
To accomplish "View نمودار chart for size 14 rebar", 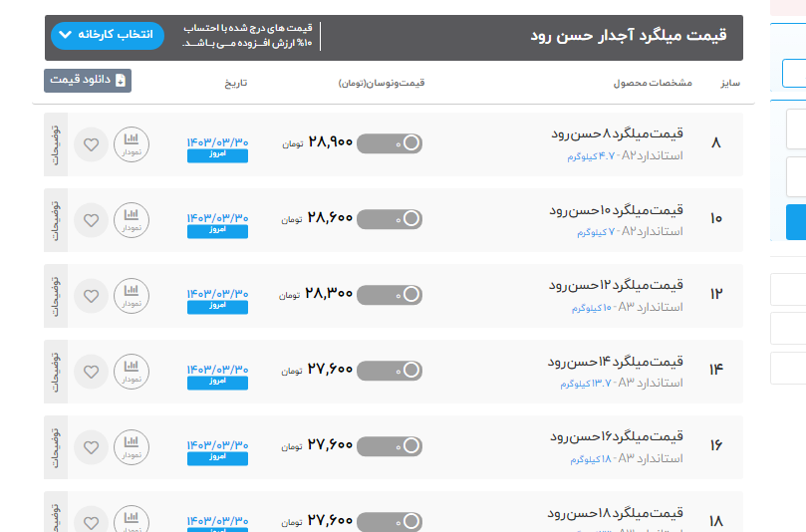I will tap(131, 372).
